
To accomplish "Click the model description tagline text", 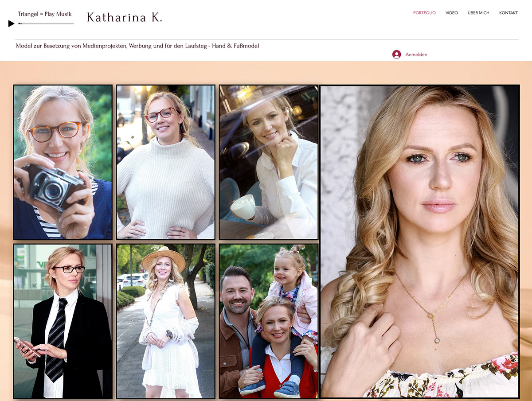I will click(137, 46).
